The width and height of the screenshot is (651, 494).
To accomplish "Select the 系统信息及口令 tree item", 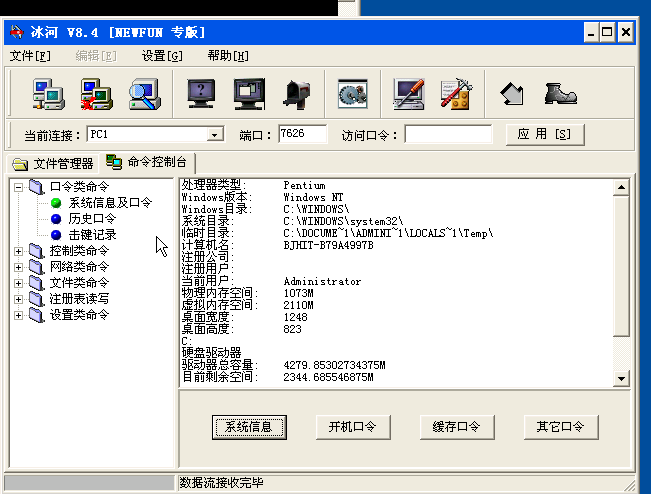I will pyautogui.click(x=110, y=203).
